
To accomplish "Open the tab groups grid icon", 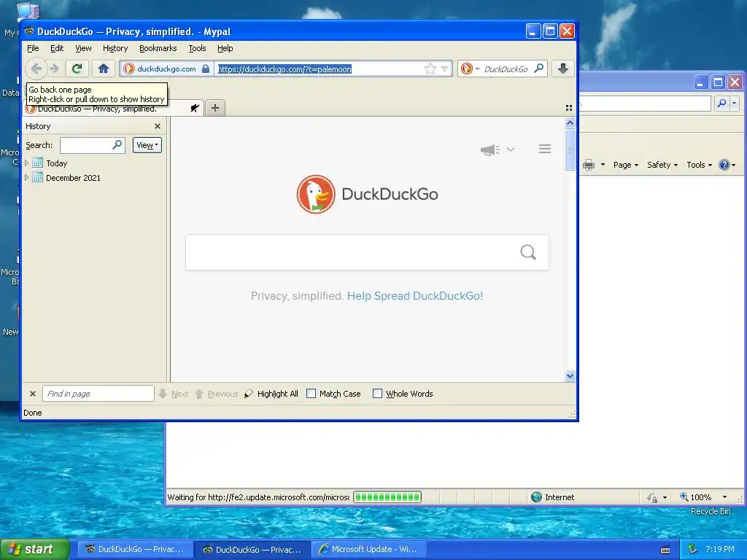I will point(569,108).
